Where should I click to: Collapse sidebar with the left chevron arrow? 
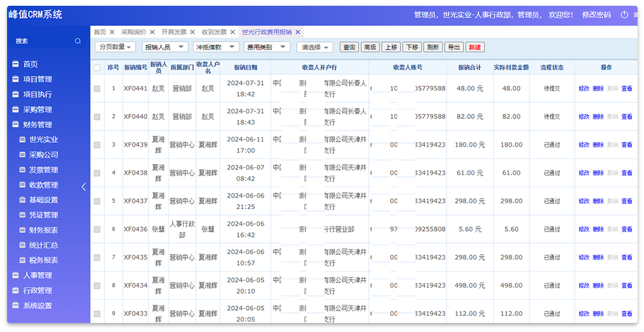pyautogui.click(x=84, y=187)
